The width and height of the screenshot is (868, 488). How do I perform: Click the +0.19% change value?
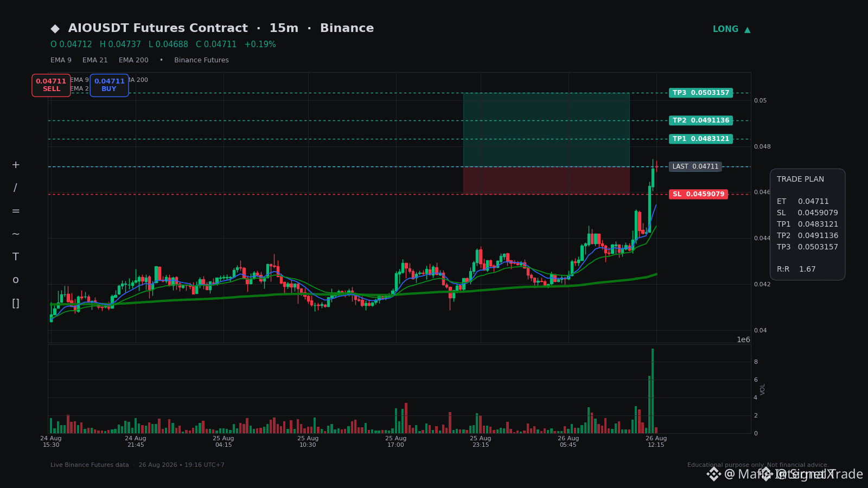coord(260,44)
